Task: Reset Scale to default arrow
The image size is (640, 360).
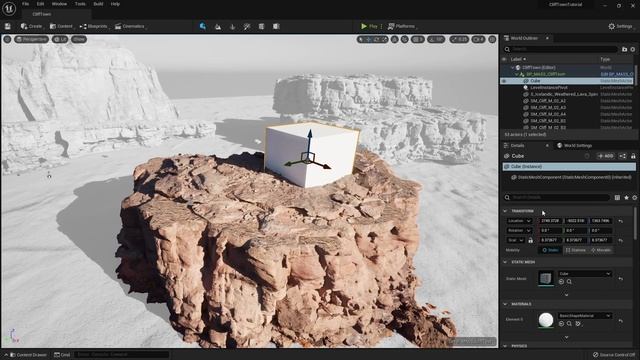Action: [620, 240]
